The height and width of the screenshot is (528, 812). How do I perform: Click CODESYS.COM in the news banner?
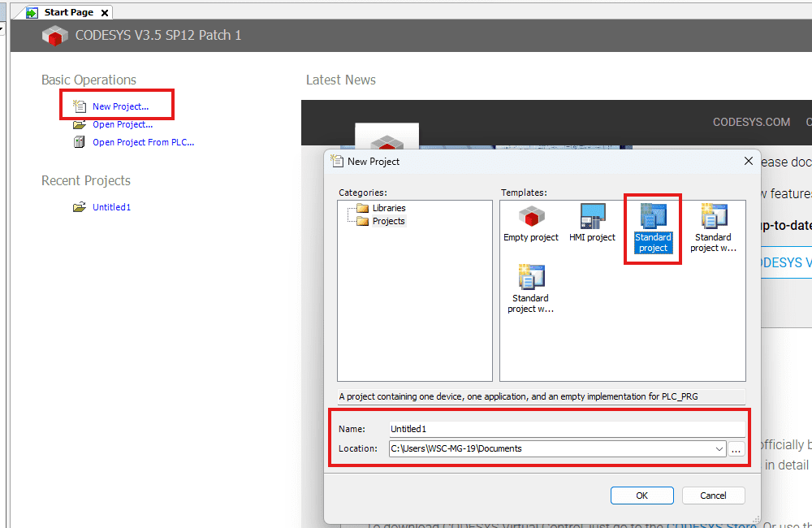(751, 123)
